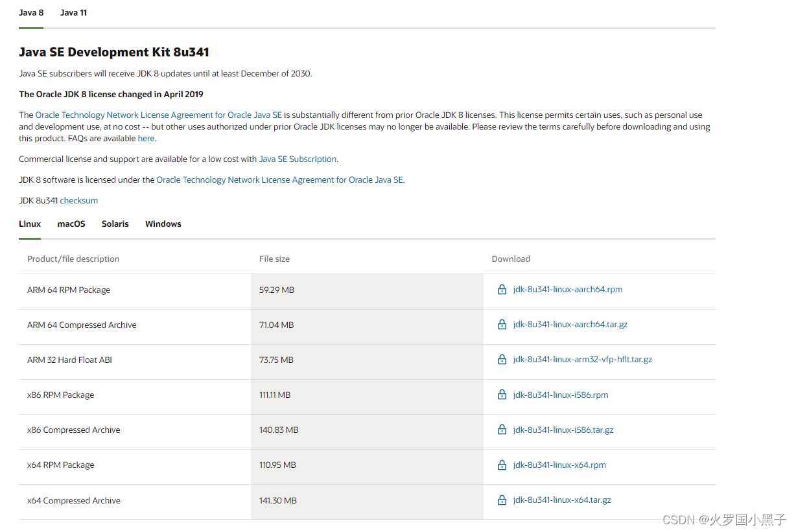Click 'ARM 32 Hard Float ABI' description

pos(69,360)
